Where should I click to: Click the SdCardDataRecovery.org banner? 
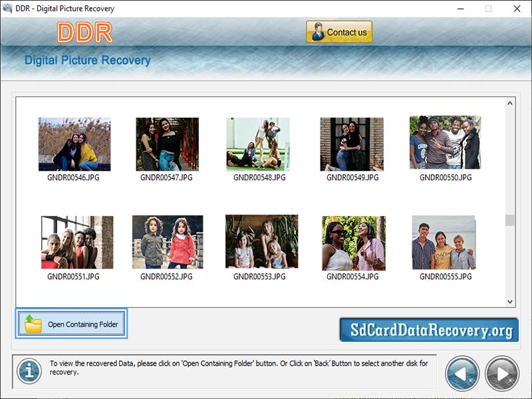[429, 329]
